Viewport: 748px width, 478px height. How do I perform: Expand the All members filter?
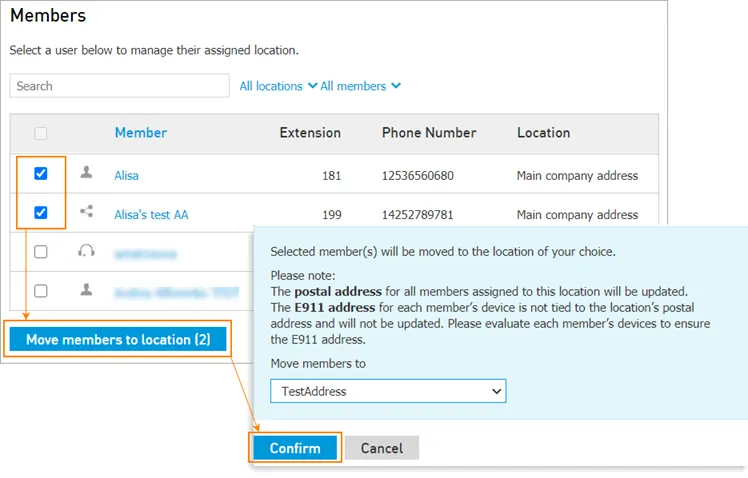[x=360, y=86]
